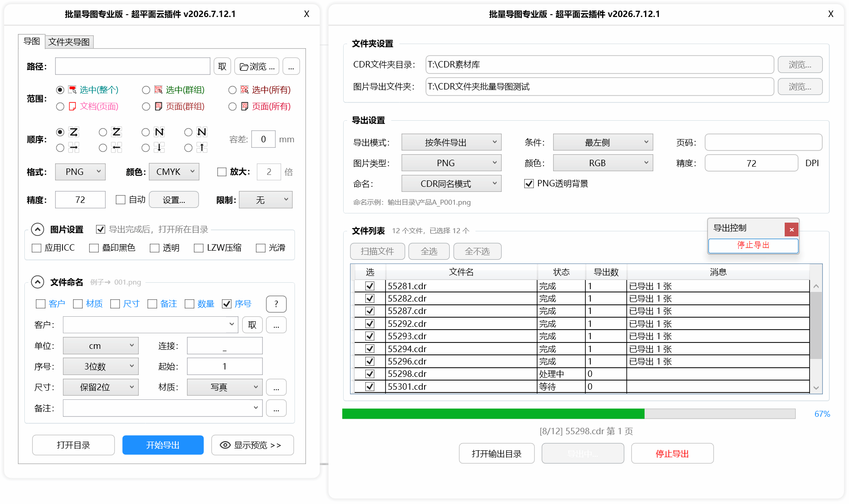The width and height of the screenshot is (849, 504).
Task: Switch to the 导图 tab
Action: pyautogui.click(x=32, y=41)
